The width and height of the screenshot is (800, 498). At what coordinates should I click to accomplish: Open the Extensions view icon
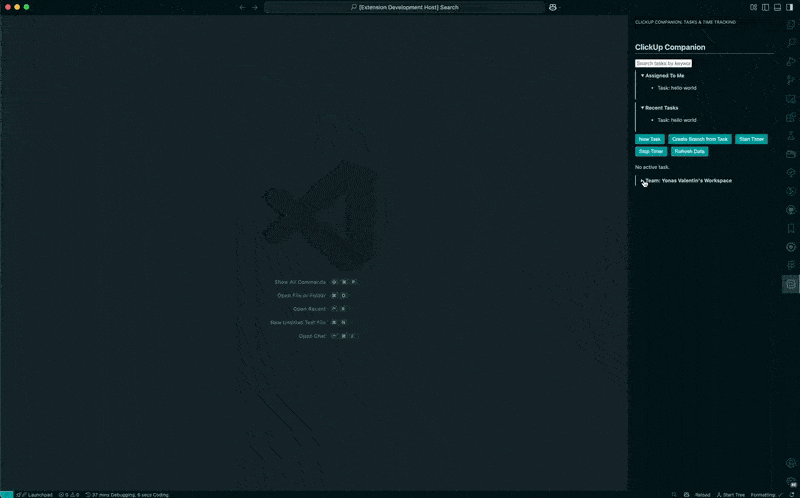click(791, 117)
